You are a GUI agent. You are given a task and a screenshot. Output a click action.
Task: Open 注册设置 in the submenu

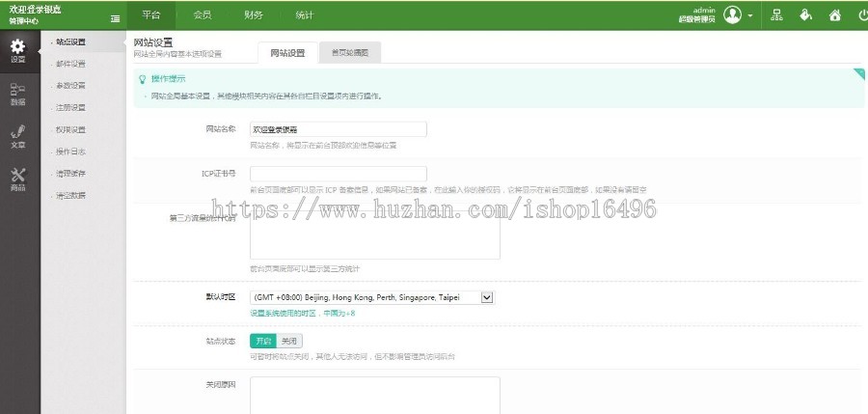click(x=70, y=107)
